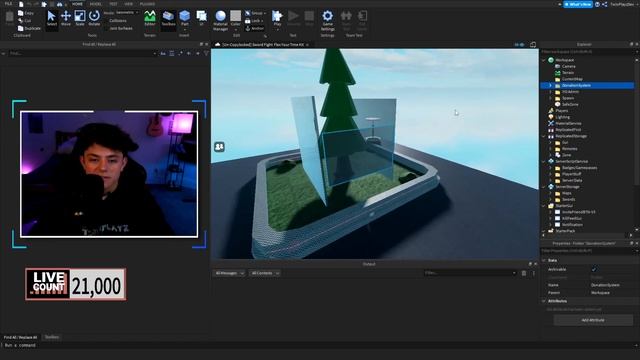This screenshot has width=640, height=360.
Task: Toggle the Join Surfaces checkbox
Action: [107, 28]
